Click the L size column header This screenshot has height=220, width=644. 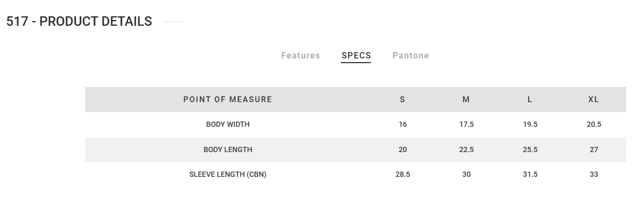529,99
